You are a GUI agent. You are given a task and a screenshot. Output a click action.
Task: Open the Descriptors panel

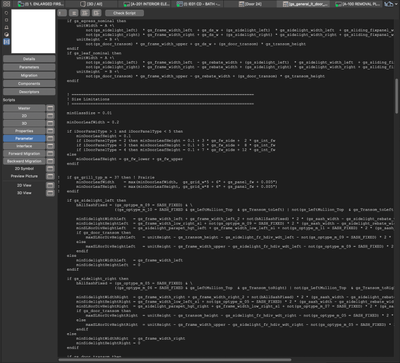click(x=29, y=92)
